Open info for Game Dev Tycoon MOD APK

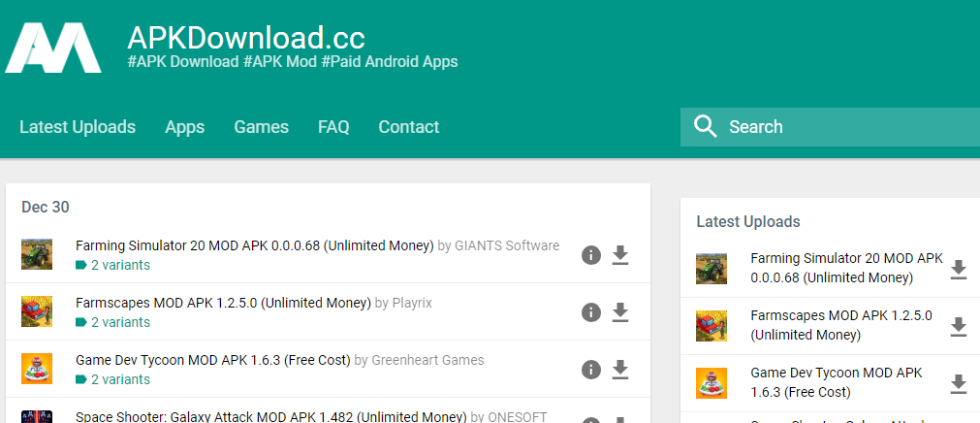tap(590, 370)
